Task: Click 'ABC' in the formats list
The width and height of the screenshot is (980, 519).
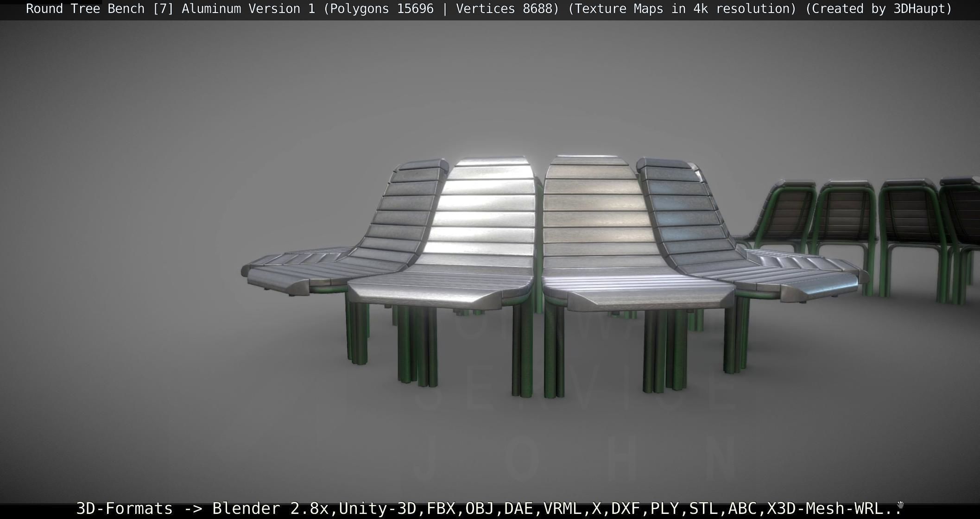Action: [x=742, y=508]
